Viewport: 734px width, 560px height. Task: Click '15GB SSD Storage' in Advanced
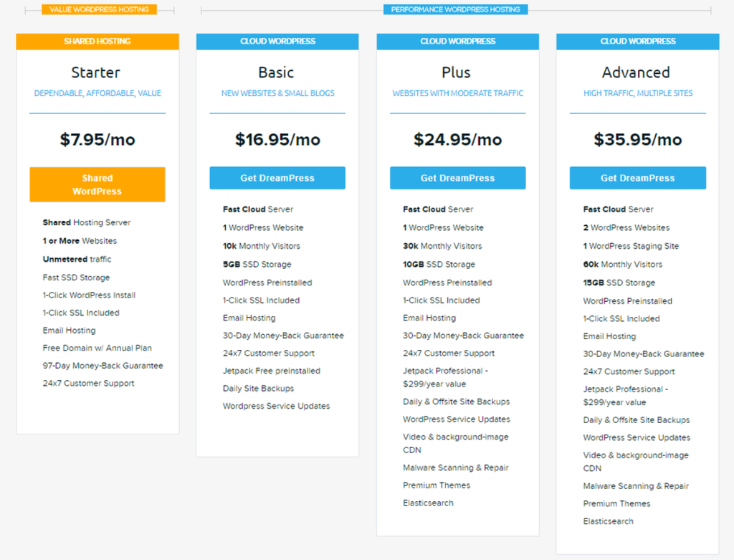(619, 283)
